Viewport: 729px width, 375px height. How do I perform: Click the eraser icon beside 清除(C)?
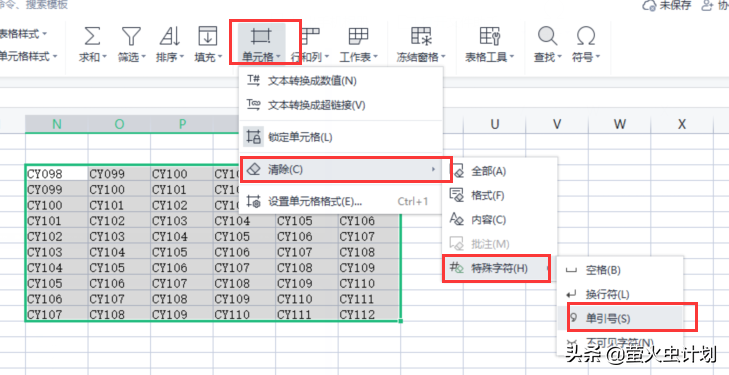(253, 169)
